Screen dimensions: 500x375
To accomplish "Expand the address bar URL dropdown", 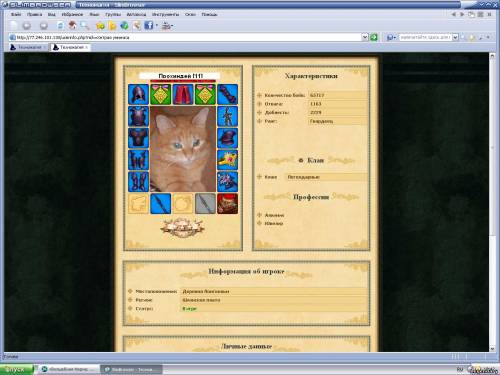I will (x=365, y=37).
